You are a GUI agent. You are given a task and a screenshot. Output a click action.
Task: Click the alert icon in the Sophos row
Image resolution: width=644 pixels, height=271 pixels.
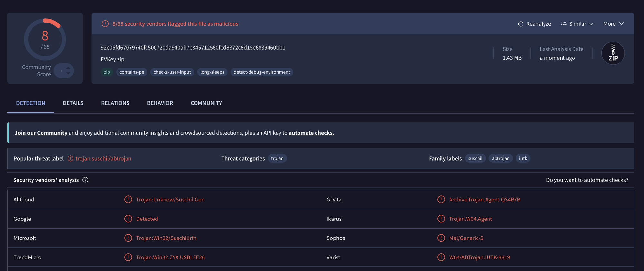tap(441, 238)
